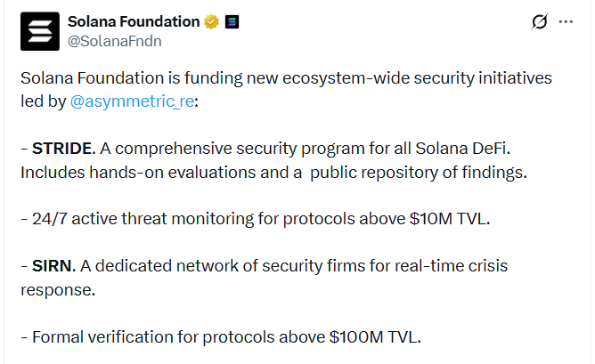Click the bold STRIDE word
Viewport: 595px width, 364px height.
[62, 149]
